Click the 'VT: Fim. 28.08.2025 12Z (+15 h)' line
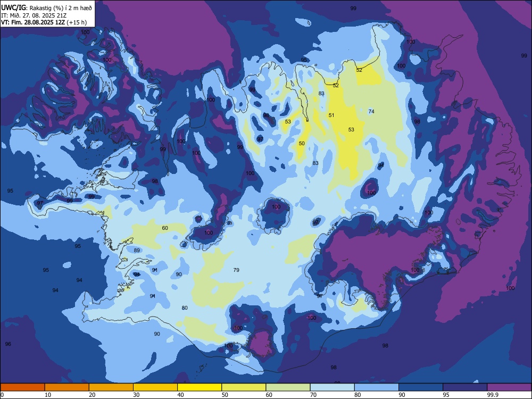This screenshot has width=532, height=399. point(44,22)
